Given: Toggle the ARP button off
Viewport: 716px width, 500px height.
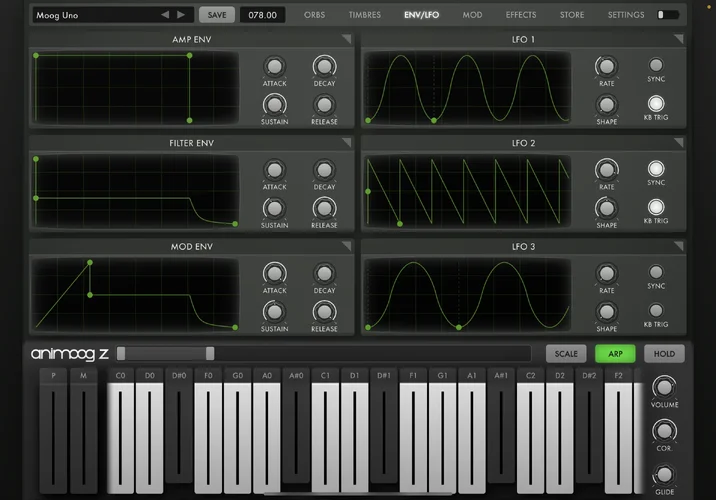Looking at the screenshot, I should pyautogui.click(x=615, y=353).
